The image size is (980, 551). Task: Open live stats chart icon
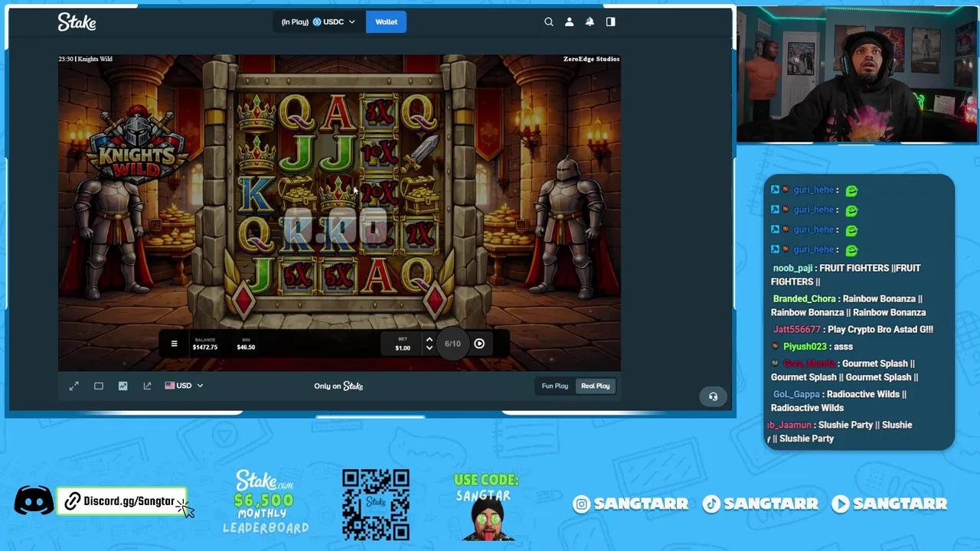122,386
